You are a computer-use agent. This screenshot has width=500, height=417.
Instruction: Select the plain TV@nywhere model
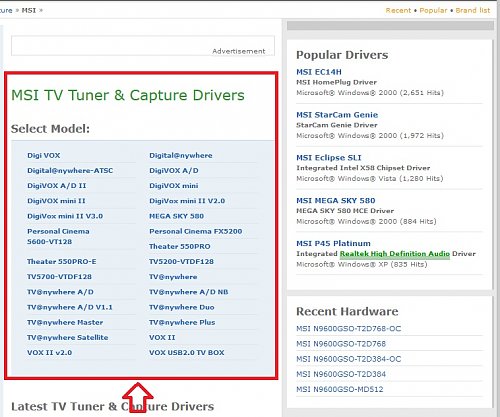tap(173, 277)
